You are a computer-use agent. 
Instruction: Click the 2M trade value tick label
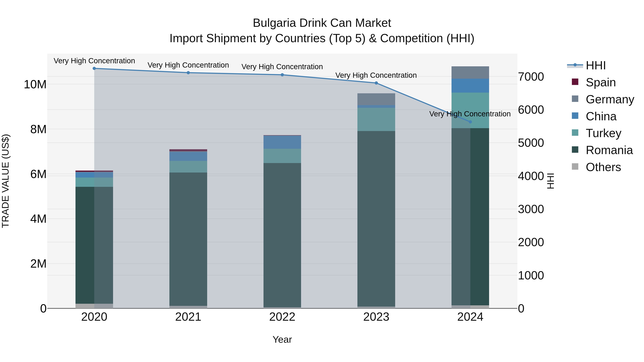point(38,264)
